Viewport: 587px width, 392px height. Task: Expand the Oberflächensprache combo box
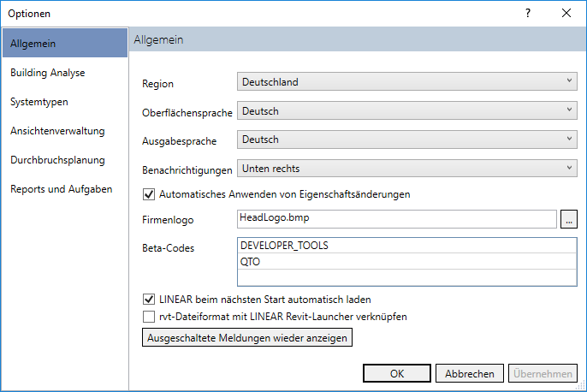[407, 110]
